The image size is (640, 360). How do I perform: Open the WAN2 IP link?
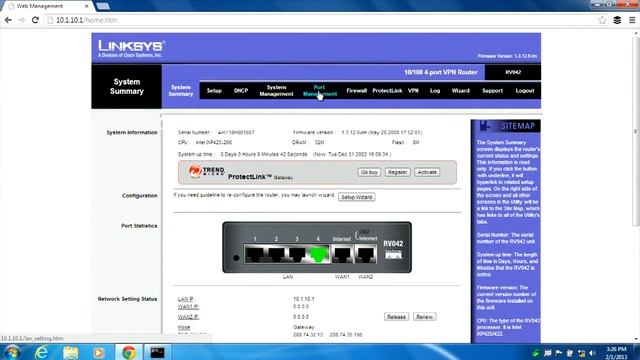point(188,317)
